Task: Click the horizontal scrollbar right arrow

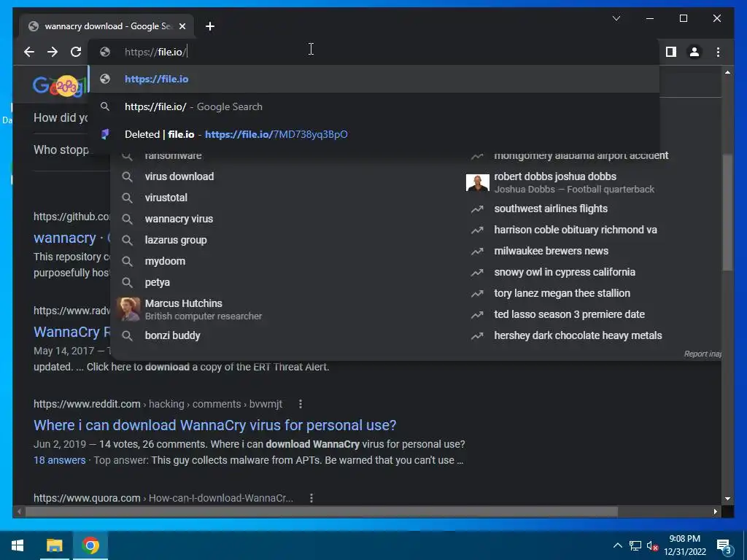Action: (x=715, y=512)
